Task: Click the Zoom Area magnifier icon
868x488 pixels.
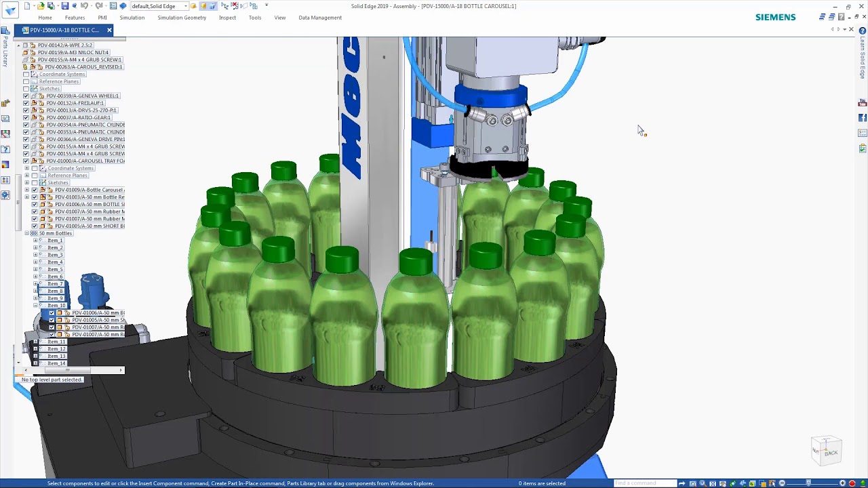Action: pyautogui.click(x=692, y=483)
